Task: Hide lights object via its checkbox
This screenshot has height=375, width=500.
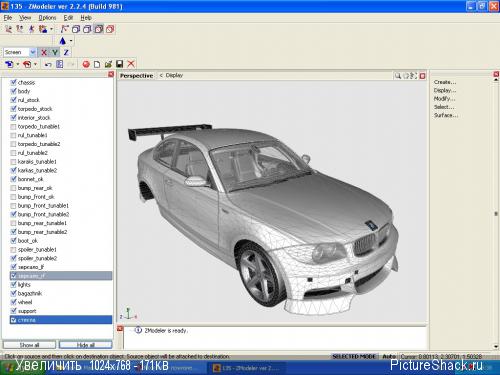Action: (13, 284)
